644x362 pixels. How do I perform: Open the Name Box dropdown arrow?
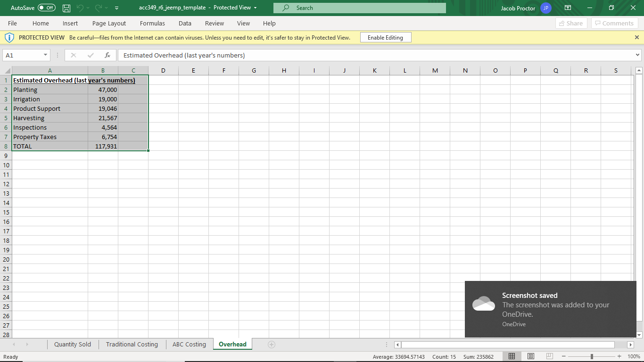[45, 55]
